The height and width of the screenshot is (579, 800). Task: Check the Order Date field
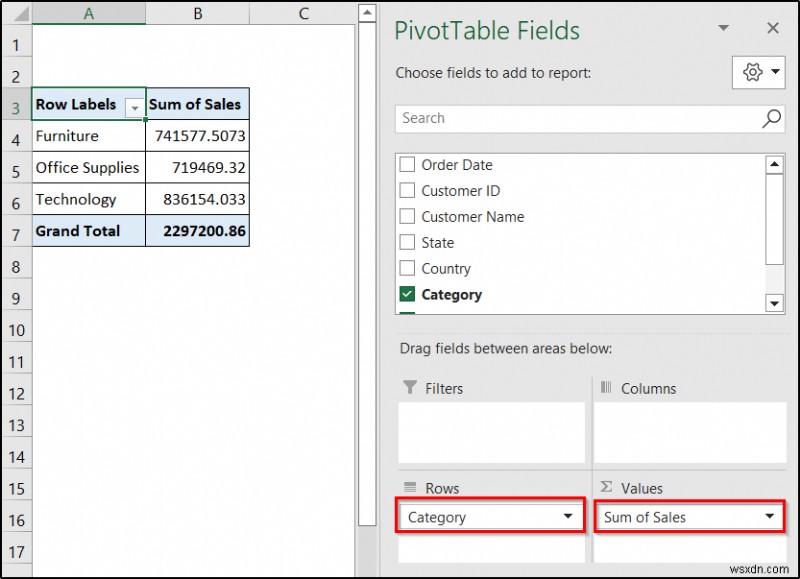pos(408,165)
